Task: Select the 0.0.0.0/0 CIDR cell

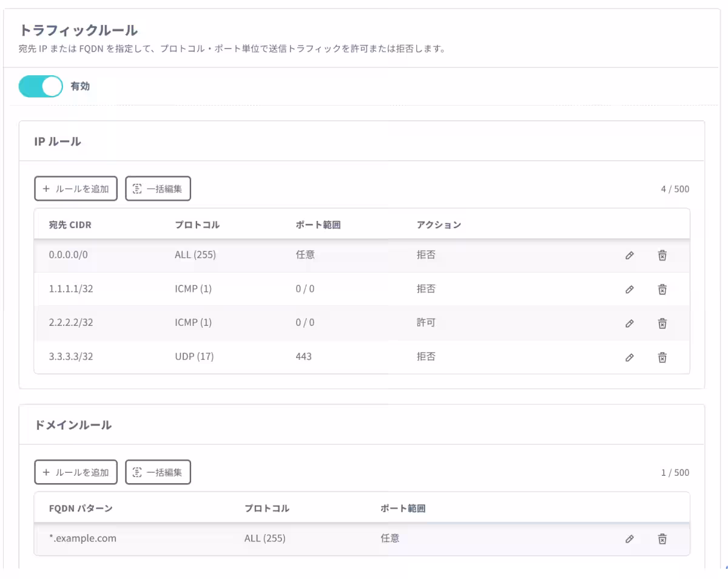Action: (69, 255)
